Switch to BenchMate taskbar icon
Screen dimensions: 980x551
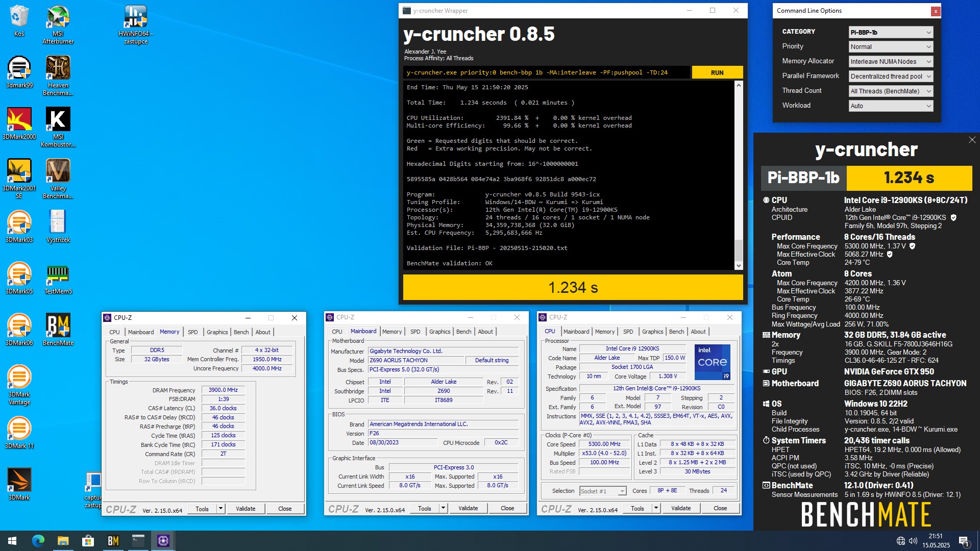coord(113,541)
